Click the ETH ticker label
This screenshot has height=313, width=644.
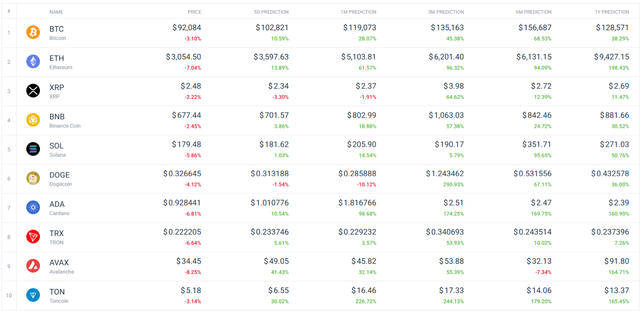click(x=57, y=57)
